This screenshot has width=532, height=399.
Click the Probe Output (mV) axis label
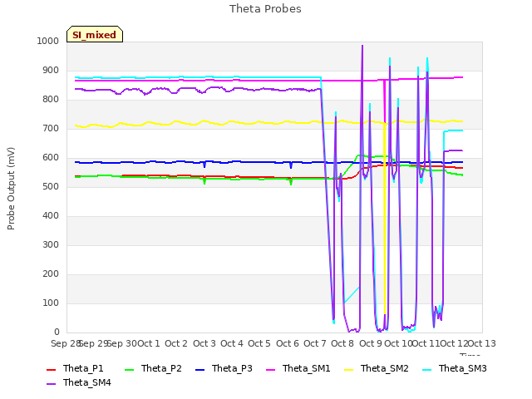(x=11, y=189)
